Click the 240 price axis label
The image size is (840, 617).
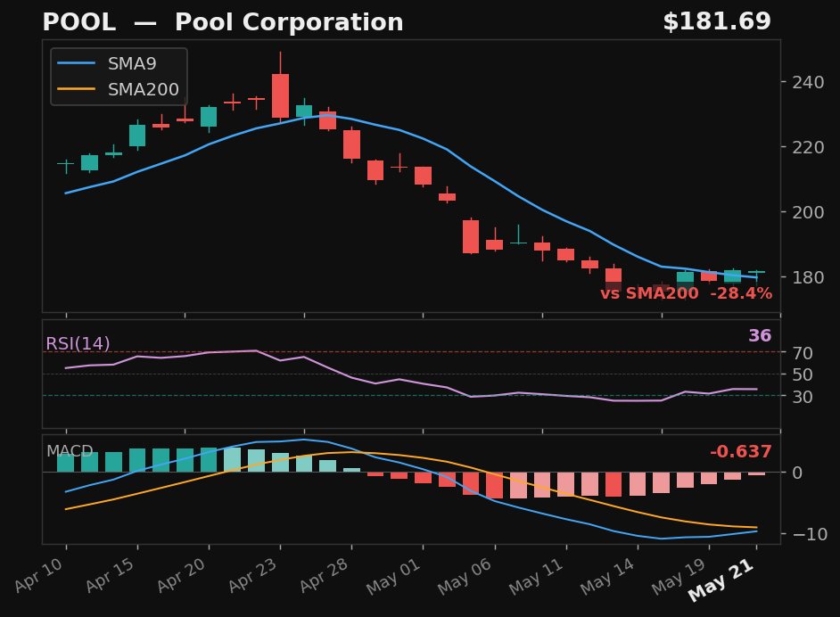[x=808, y=83]
